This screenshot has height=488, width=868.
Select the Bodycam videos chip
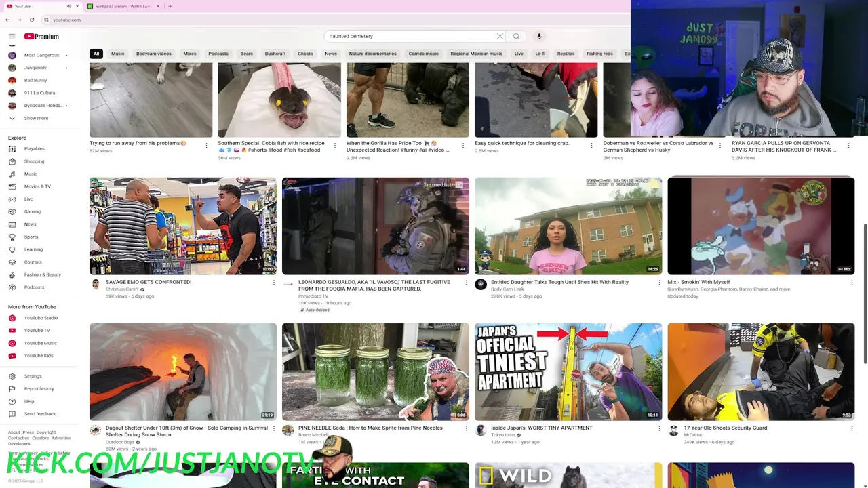click(153, 54)
